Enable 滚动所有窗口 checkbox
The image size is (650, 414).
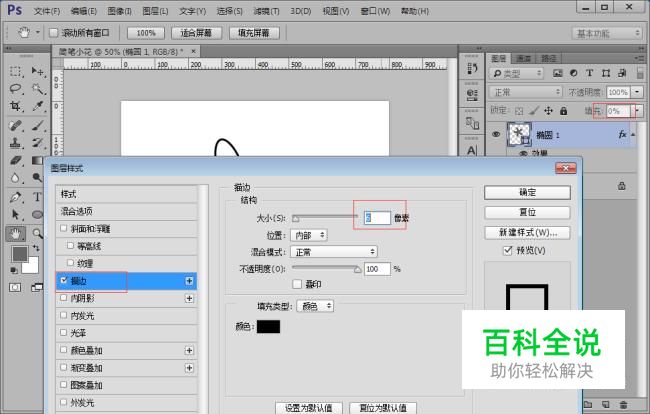(x=53, y=33)
